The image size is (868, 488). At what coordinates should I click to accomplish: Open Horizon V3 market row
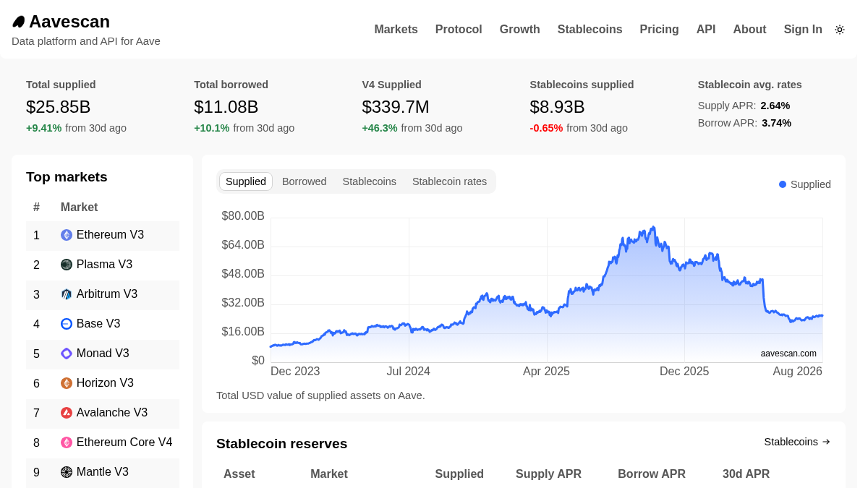point(103,384)
